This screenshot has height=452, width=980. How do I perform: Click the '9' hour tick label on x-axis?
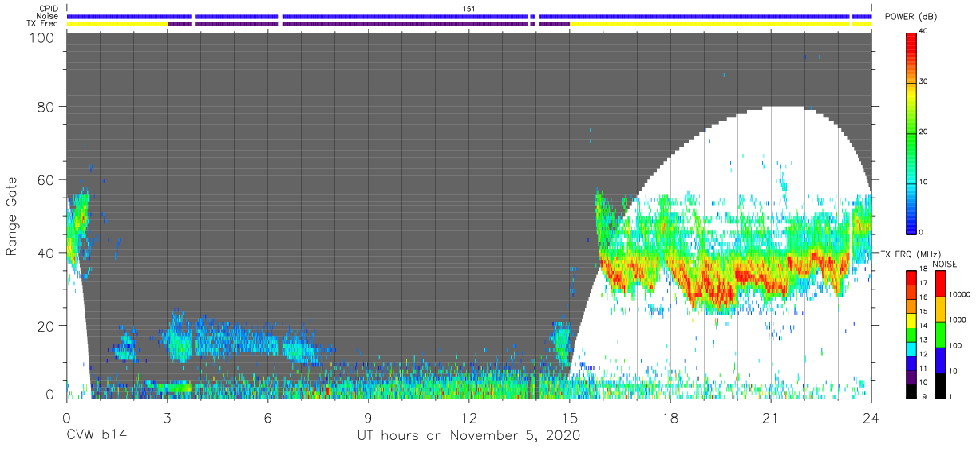368,416
